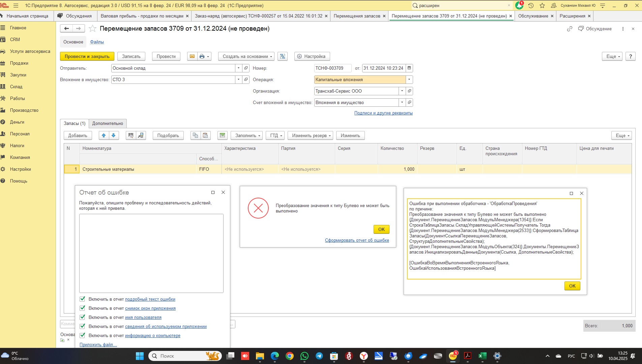Copy link to document icon
Viewport: 642px width, 364px height.
coord(570,29)
